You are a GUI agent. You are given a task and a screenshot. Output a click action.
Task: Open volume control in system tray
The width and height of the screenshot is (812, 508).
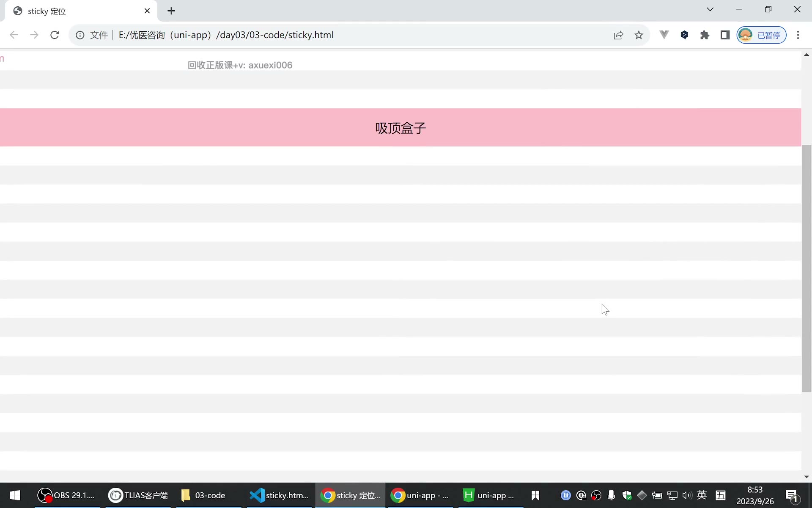click(687, 495)
